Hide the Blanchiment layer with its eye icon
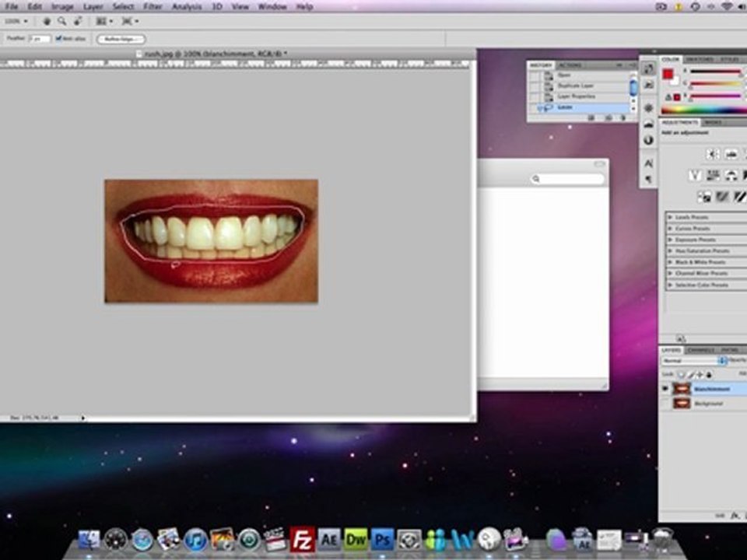Viewport: 747px width, 560px height. click(x=665, y=389)
